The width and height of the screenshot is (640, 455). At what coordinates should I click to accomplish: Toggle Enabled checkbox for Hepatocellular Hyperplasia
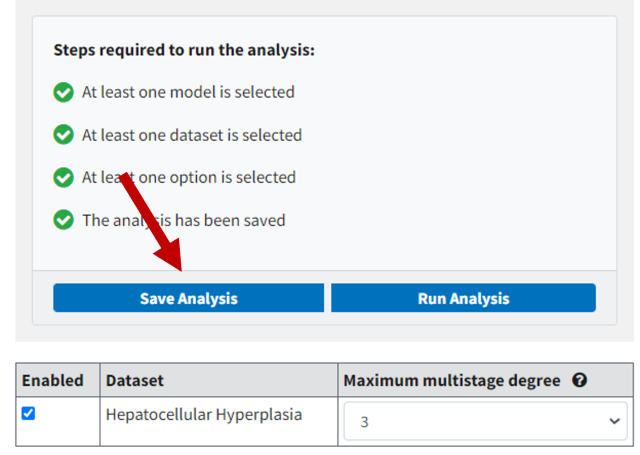point(28,413)
